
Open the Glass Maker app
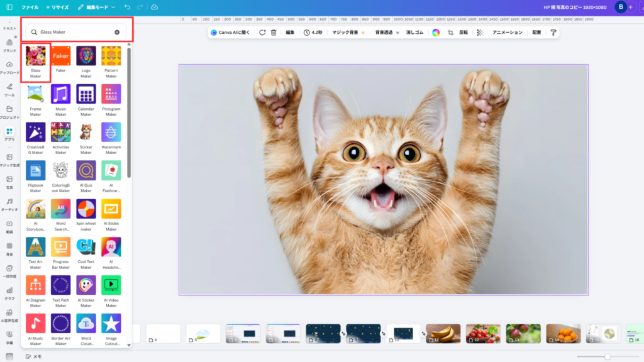[35, 57]
